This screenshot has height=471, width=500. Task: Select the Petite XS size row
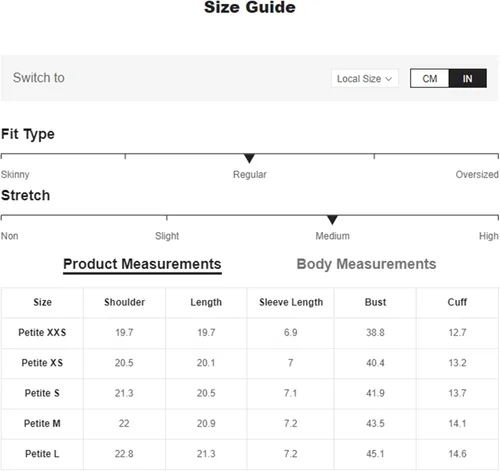tap(250, 363)
